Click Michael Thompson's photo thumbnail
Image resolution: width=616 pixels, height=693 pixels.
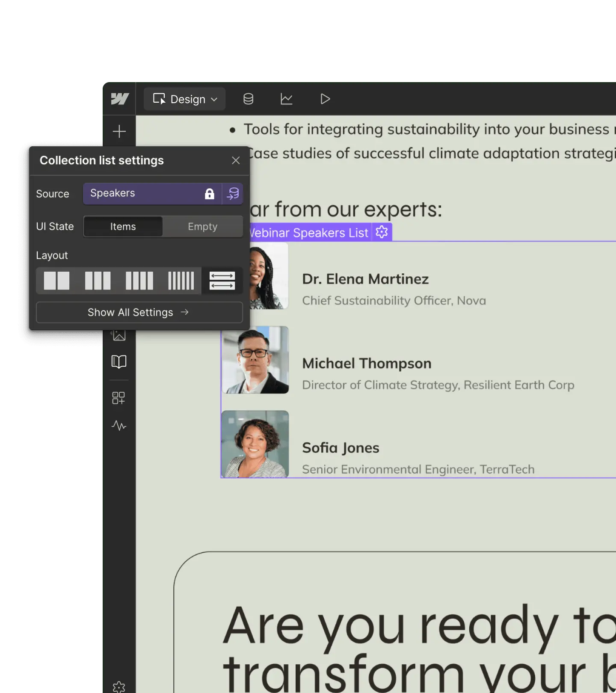coord(255,360)
